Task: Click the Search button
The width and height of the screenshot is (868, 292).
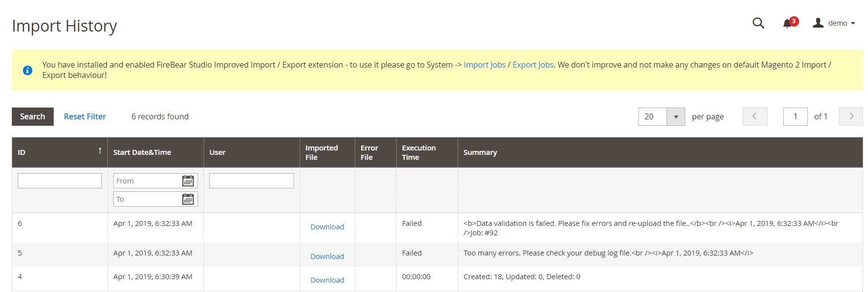Action: pos(33,116)
